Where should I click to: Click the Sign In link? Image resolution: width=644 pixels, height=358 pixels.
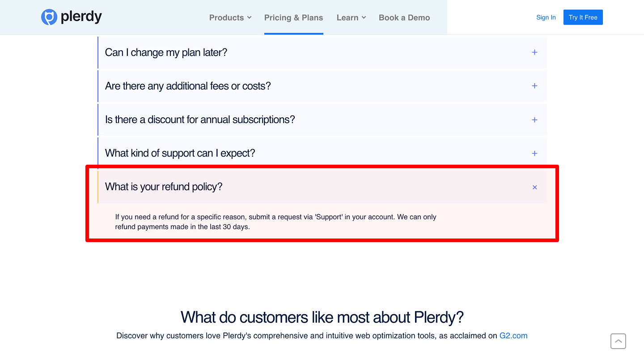(546, 17)
